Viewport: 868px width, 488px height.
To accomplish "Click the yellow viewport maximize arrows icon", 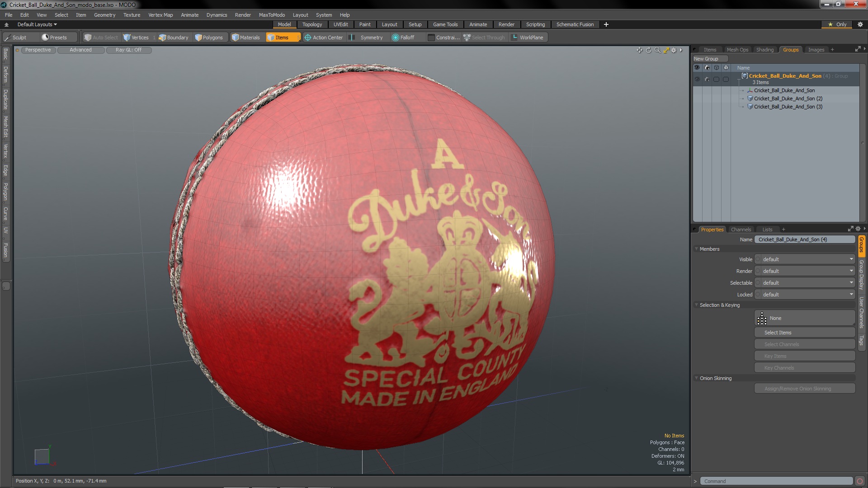I will [666, 50].
